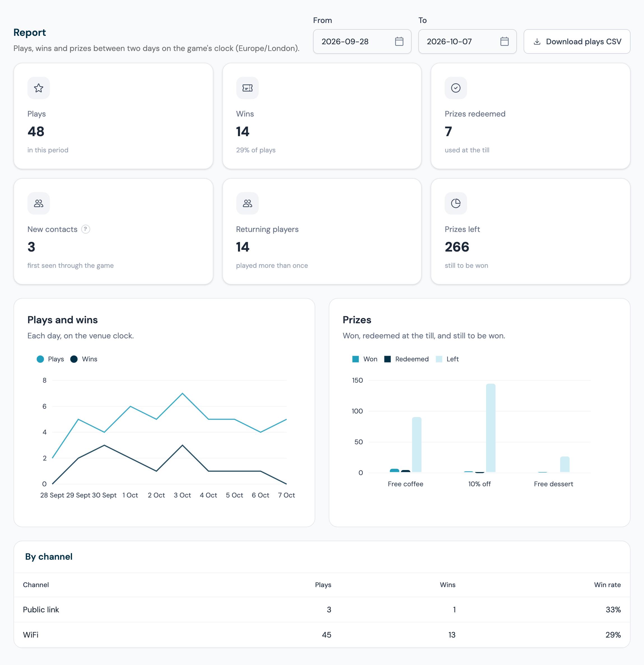Click the Win rate column header

pos(607,585)
